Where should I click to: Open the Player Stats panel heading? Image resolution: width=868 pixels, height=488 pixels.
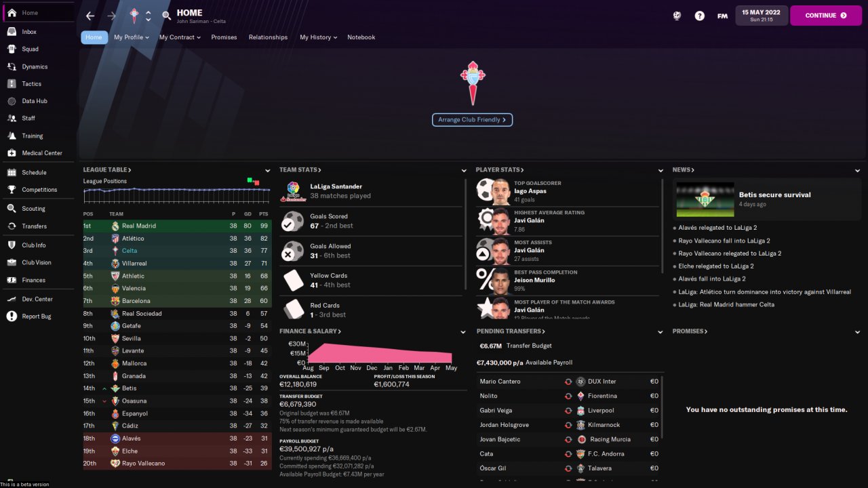pos(500,170)
